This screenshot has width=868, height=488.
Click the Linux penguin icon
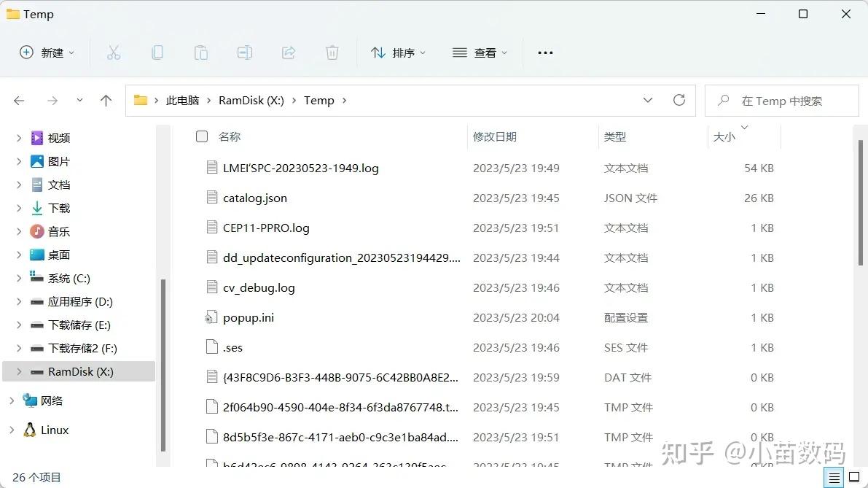[30, 430]
